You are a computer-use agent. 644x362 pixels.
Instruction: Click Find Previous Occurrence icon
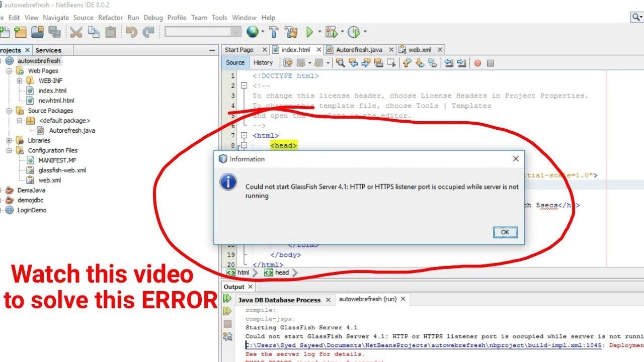pyautogui.click(x=353, y=63)
